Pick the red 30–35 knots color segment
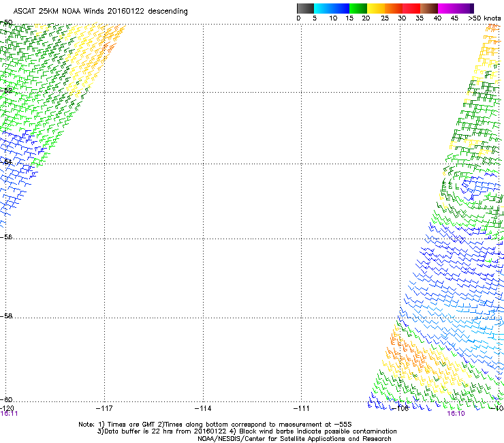The height and width of the screenshot is (443, 504). [x=411, y=8]
